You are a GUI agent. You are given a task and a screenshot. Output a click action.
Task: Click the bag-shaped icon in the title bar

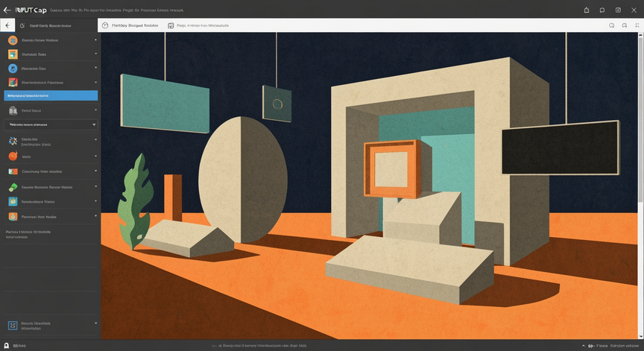(587, 10)
